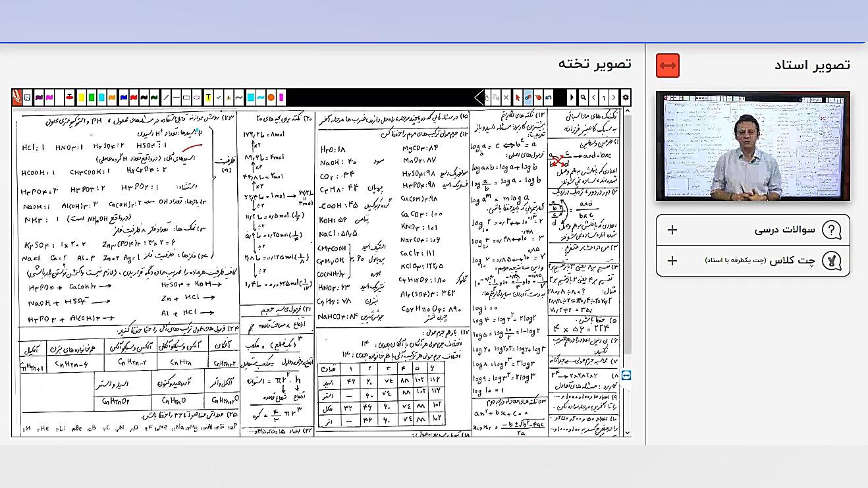Swap panels with the red double-arrow button
Screen dimensions: 868x488
(668, 66)
